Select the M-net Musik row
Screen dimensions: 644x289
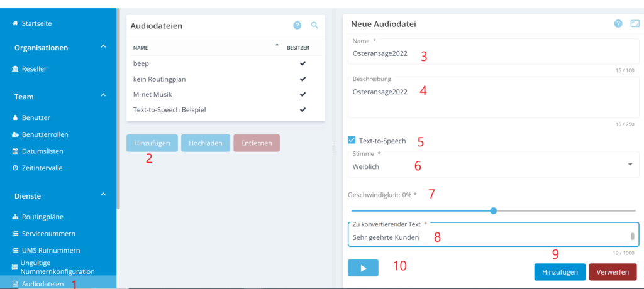(x=153, y=94)
